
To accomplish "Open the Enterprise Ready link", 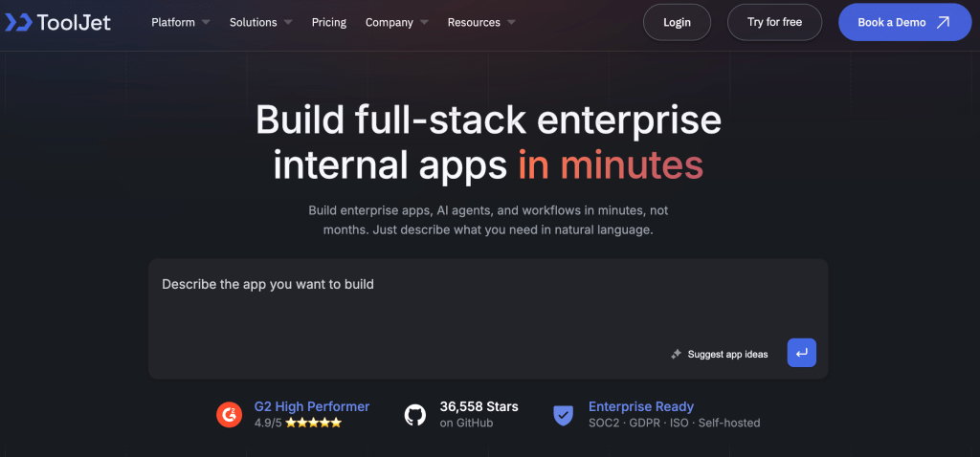I will (640, 406).
